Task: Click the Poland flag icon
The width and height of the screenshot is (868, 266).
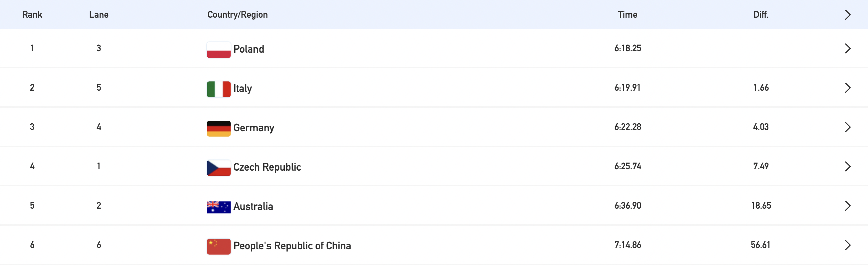Action: click(219, 50)
